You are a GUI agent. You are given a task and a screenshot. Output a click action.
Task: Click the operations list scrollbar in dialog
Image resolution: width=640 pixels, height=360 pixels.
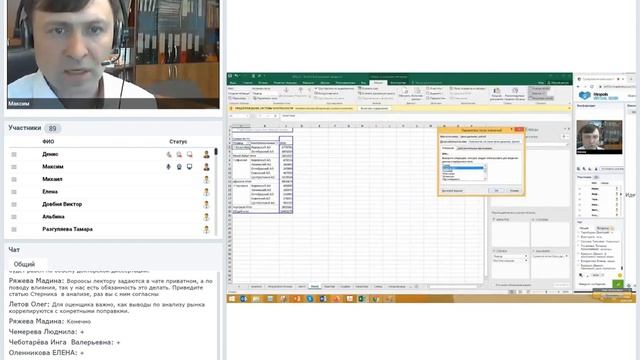coord(485,173)
